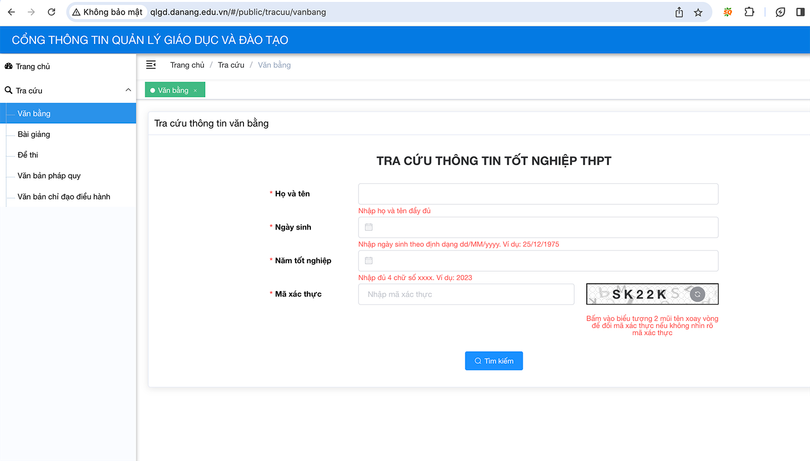Toggle the sidebar collapse hamburger icon
This screenshot has width=810, height=461.
pyautogui.click(x=151, y=65)
